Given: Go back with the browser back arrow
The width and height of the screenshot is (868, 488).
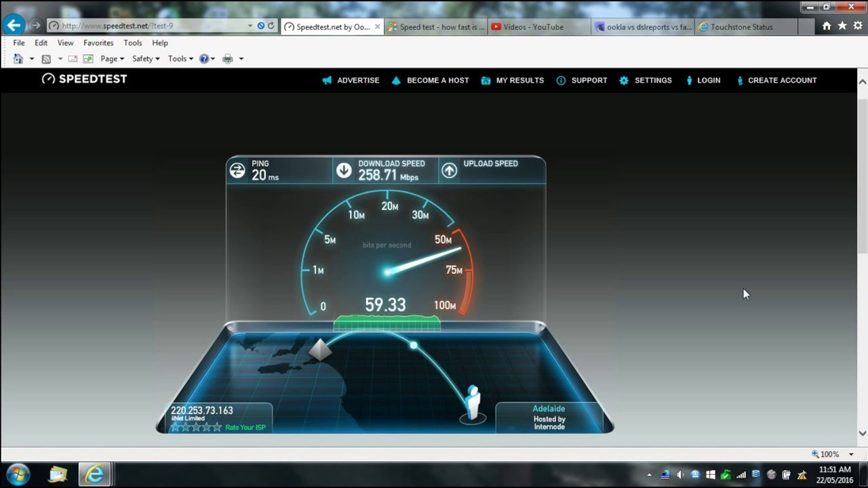Looking at the screenshot, I should tap(14, 26).
